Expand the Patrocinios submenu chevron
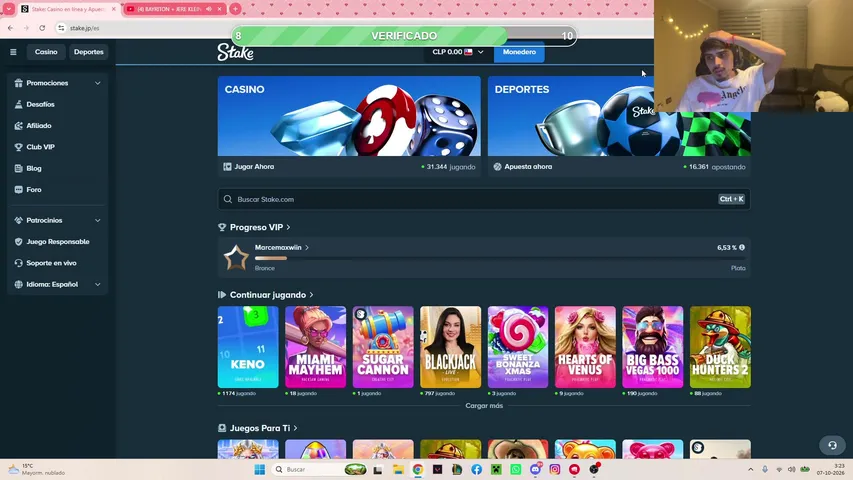 tap(97, 220)
